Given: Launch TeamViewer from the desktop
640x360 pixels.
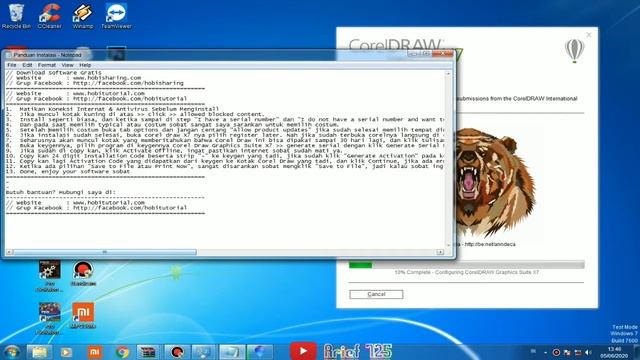Looking at the screenshot, I should [116, 16].
